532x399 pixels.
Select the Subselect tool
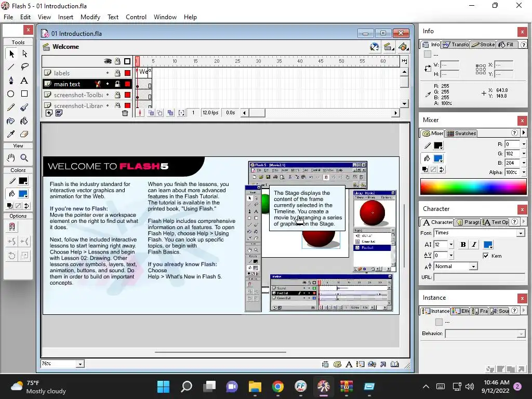pos(24,54)
